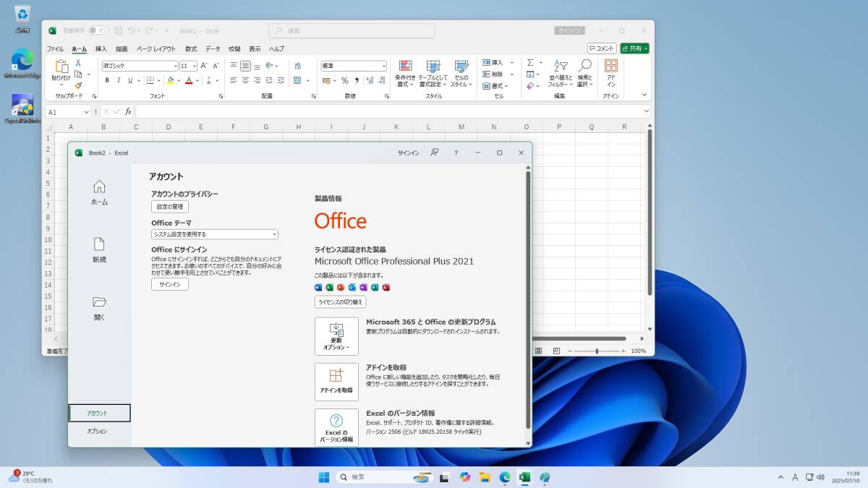Toggle Italic formatting in Book1 ribbon

click(x=119, y=80)
